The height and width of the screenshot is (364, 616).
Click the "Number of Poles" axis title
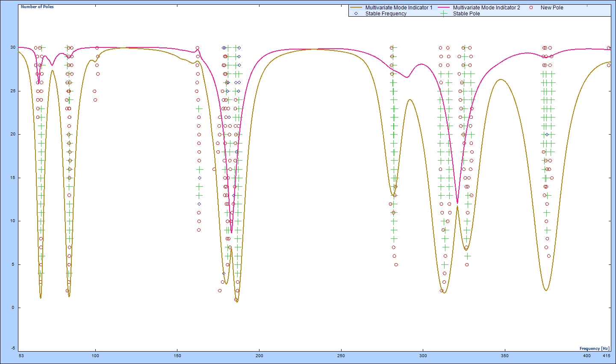tap(37, 7)
